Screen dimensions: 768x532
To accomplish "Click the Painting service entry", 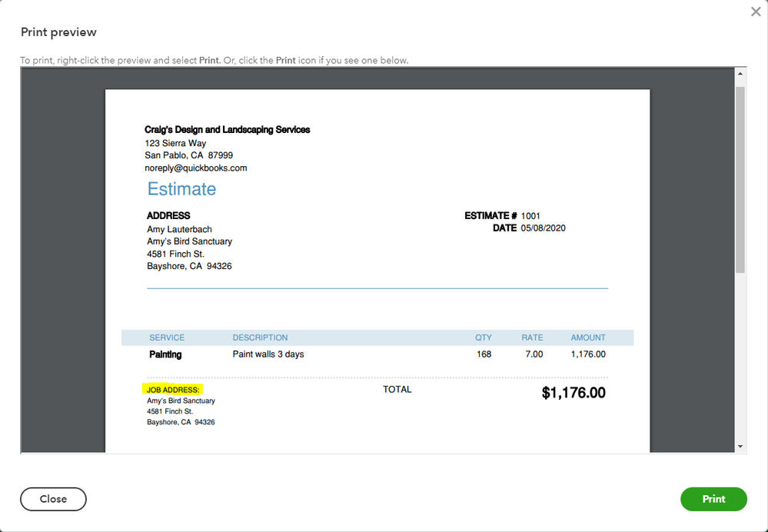I will [x=165, y=354].
